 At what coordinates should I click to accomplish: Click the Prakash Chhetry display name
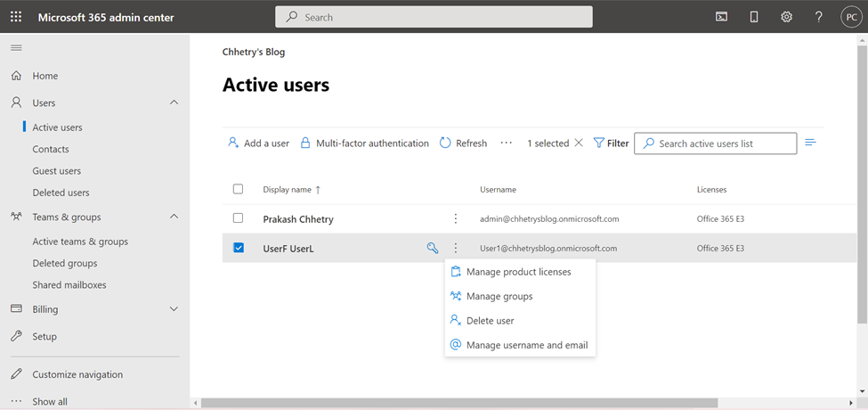click(298, 219)
